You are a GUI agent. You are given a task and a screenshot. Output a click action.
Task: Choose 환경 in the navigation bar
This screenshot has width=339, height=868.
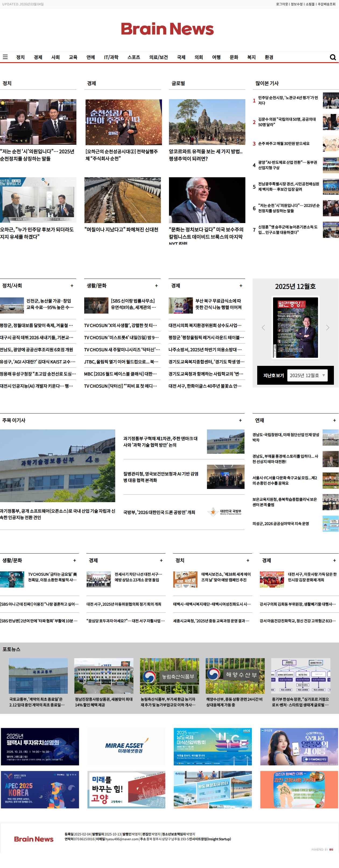[x=269, y=57]
